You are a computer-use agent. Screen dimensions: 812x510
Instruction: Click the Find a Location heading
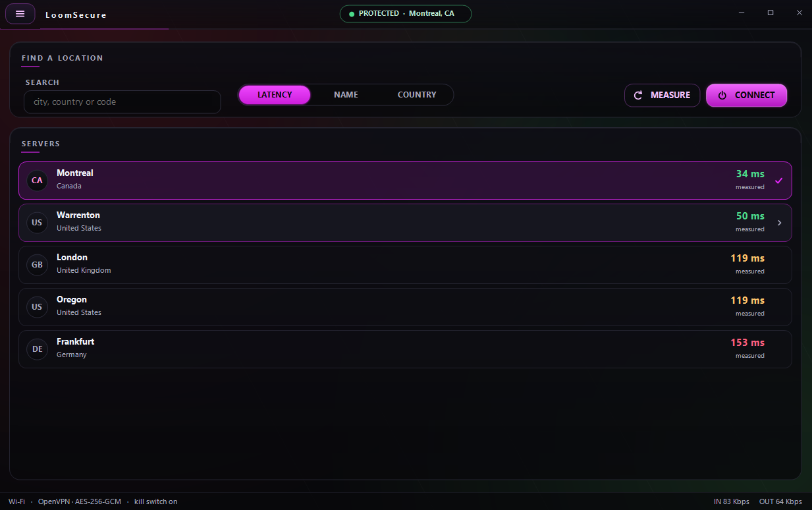[x=63, y=58]
